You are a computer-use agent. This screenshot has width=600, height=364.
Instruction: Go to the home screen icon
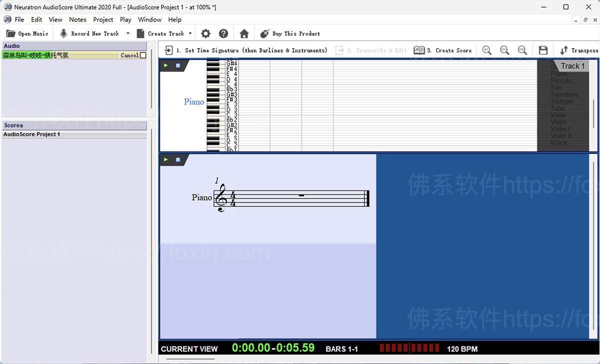[244, 33]
